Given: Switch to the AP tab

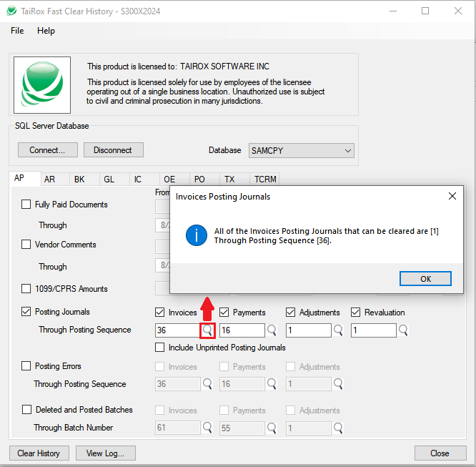Looking at the screenshot, I should click(x=25, y=178).
